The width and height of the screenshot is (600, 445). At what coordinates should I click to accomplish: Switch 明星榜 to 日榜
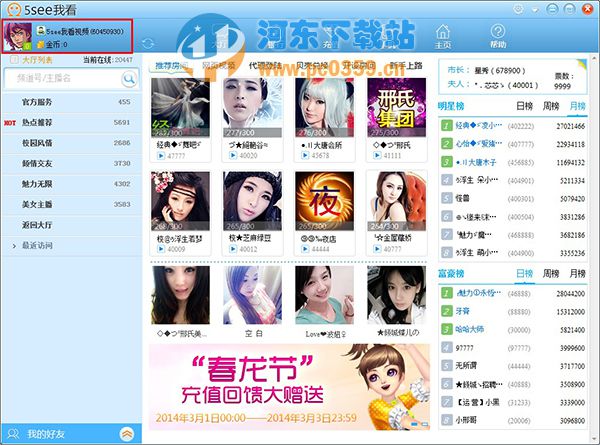524,106
